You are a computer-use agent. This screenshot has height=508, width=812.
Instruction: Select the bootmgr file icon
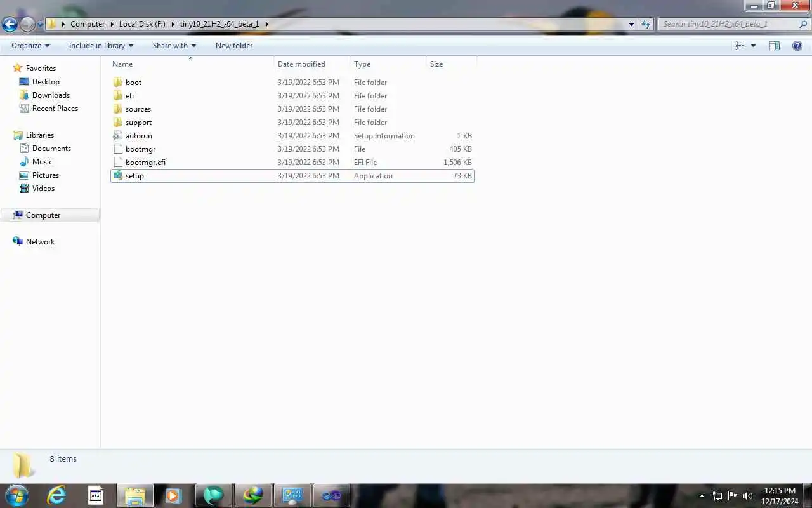pyautogui.click(x=117, y=149)
